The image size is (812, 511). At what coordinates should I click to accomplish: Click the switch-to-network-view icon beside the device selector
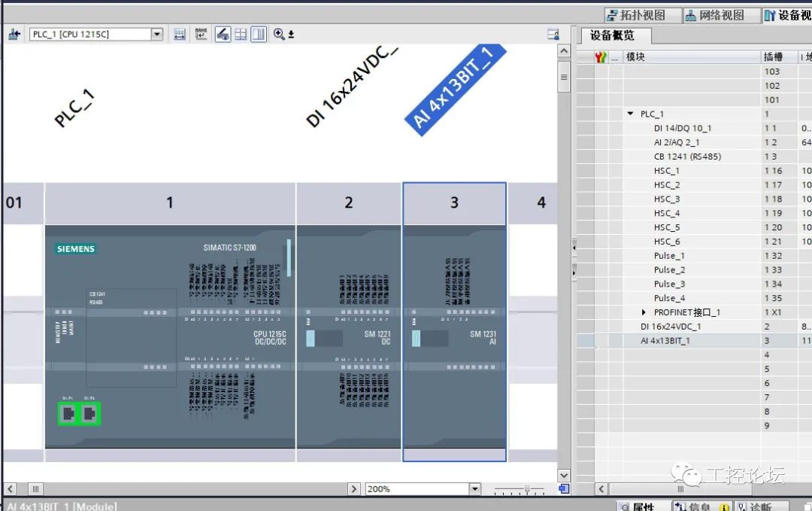tap(14, 34)
